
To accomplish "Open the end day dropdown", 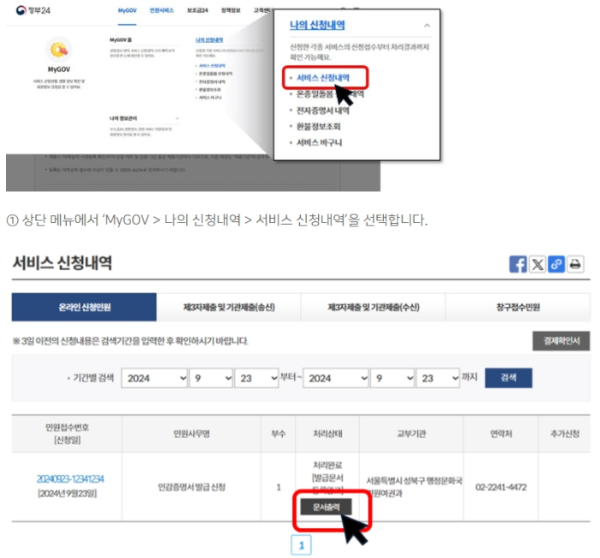I will tap(438, 378).
